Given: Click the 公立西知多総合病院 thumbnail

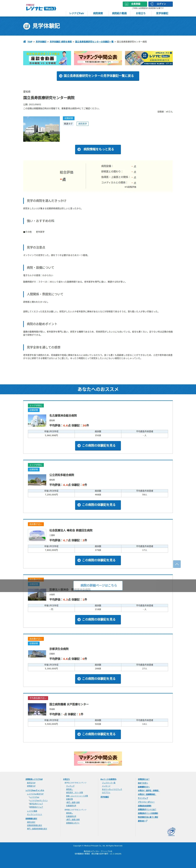Looking at the screenshot, I should (37, 480).
